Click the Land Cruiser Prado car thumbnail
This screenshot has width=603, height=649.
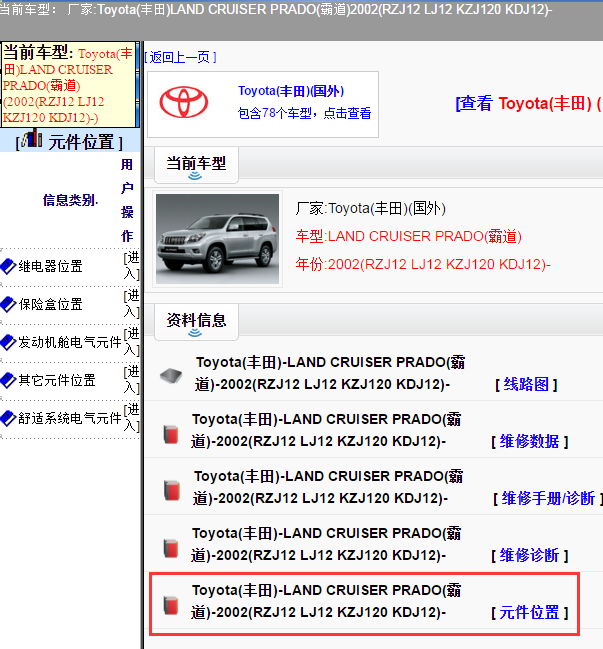coord(217,239)
